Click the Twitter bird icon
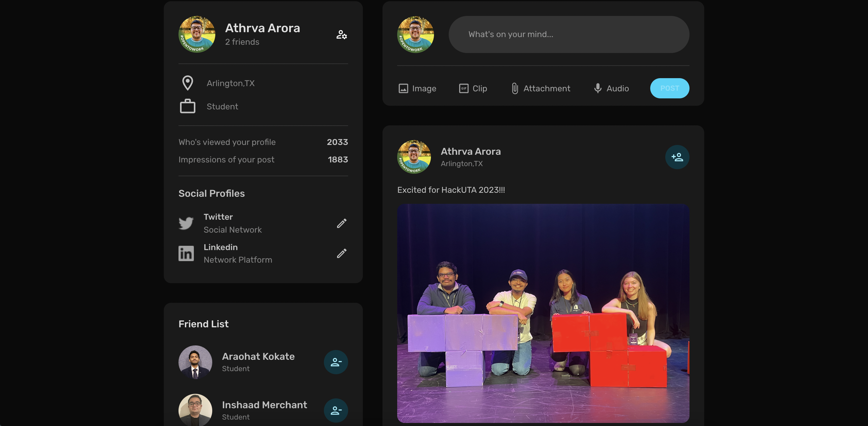Image resolution: width=868 pixels, height=426 pixels. (186, 223)
